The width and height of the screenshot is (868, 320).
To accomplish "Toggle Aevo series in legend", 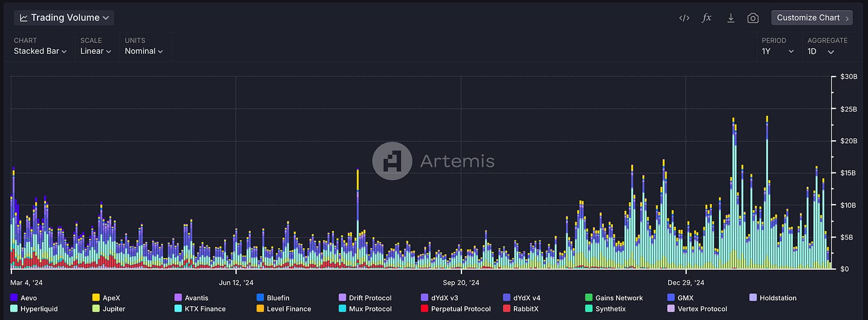I will (x=24, y=298).
